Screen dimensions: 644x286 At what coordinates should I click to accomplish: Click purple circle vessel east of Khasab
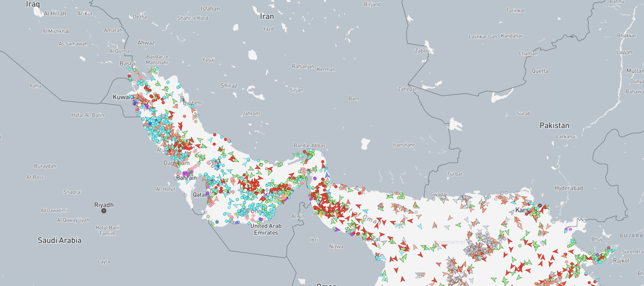coord(314,178)
